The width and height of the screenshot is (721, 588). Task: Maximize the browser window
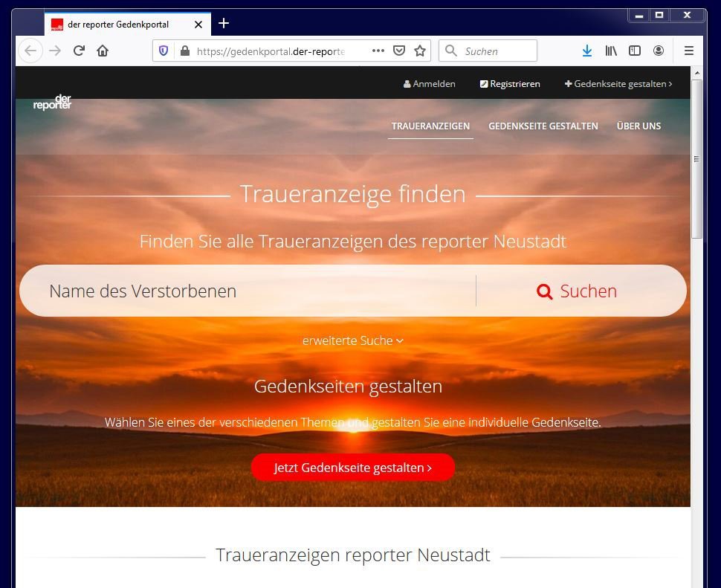659,15
